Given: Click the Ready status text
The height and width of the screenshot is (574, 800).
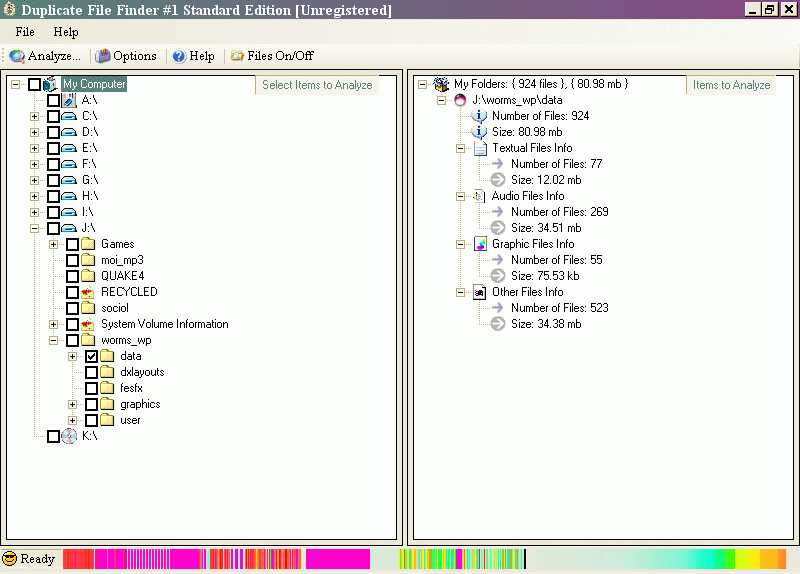Looking at the screenshot, I should 38,559.
